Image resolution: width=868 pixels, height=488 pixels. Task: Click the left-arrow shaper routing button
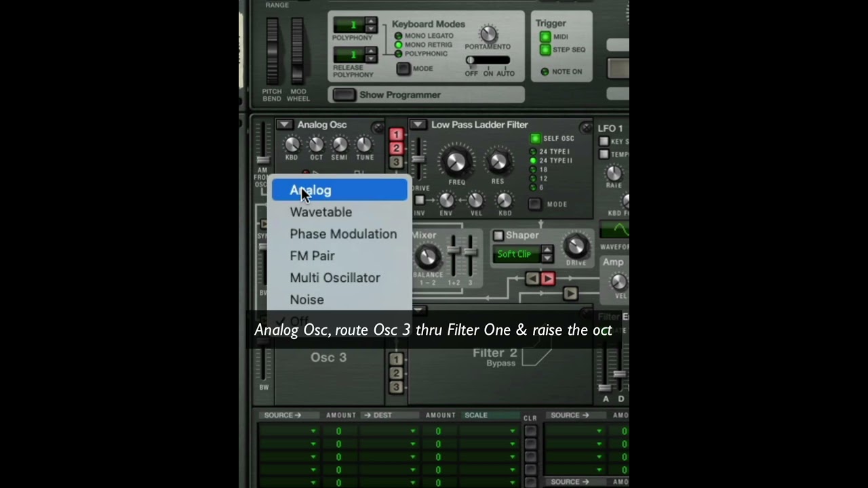pyautogui.click(x=532, y=279)
